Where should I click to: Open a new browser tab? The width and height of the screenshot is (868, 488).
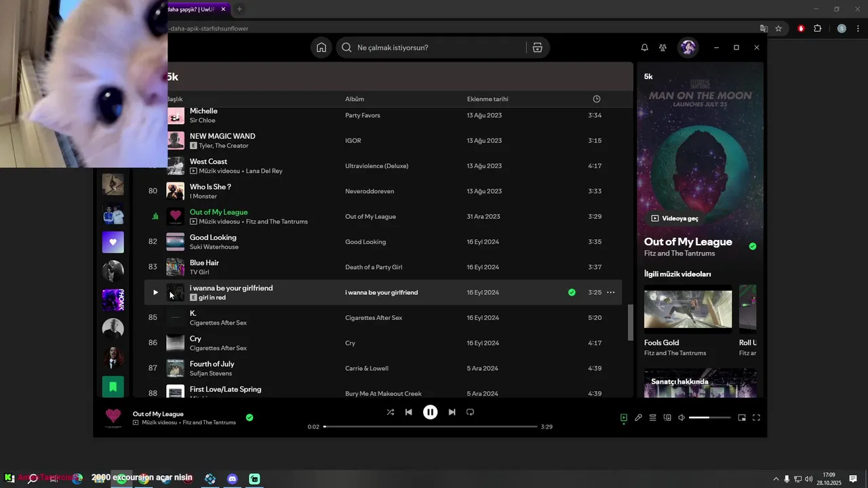pyautogui.click(x=239, y=9)
